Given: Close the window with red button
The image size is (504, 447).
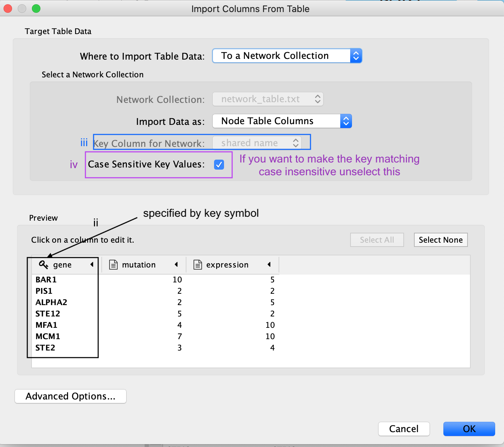Looking at the screenshot, I should click(8, 9).
